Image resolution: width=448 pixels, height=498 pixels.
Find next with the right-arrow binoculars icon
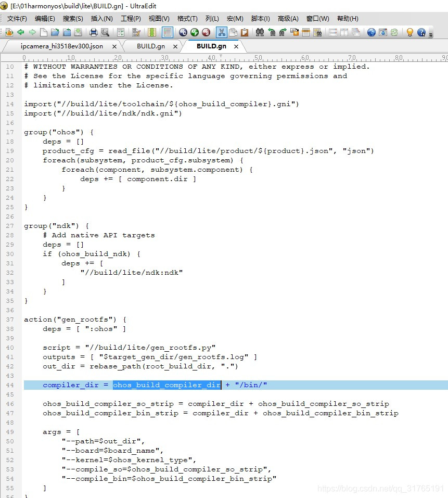[x=283, y=32]
